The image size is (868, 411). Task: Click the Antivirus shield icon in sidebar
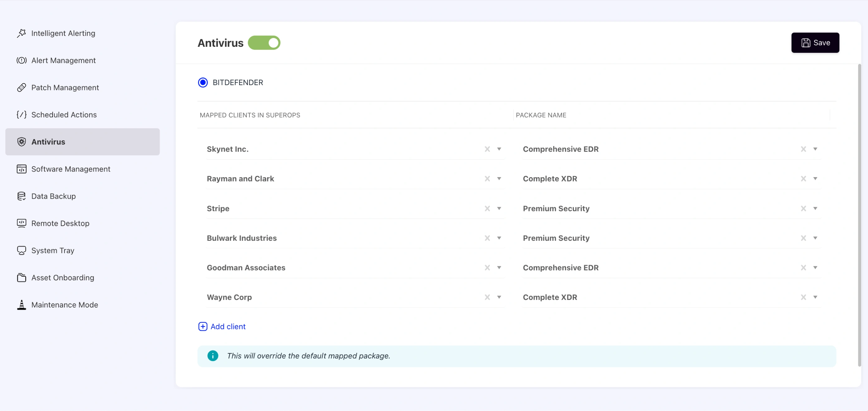coord(22,142)
